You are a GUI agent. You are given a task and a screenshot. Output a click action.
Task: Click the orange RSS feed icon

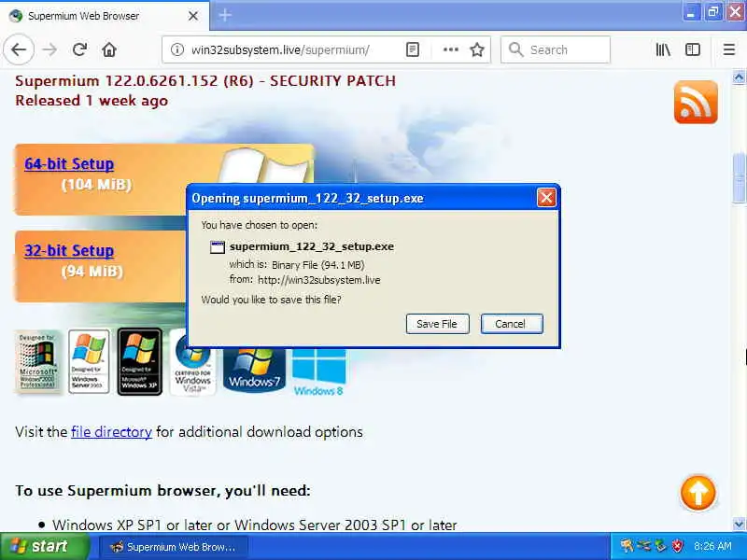[696, 102]
